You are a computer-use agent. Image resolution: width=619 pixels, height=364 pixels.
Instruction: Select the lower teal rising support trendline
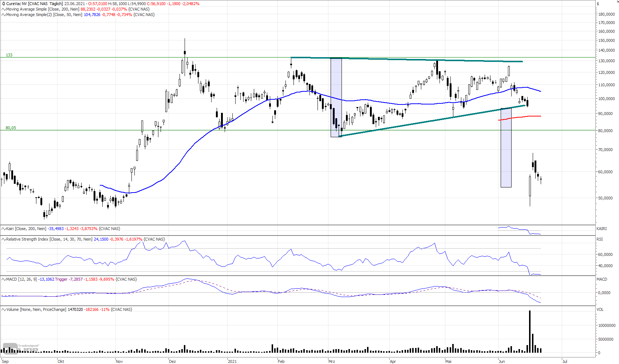432,121
